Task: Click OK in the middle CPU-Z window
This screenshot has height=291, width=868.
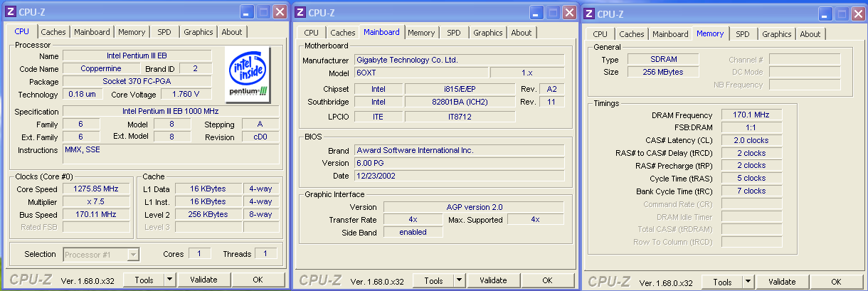Action: [546, 281]
